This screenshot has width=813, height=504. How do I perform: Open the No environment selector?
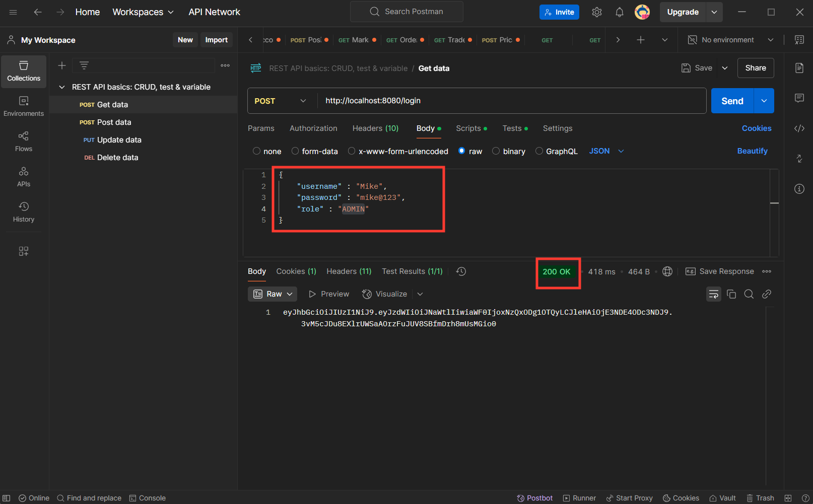click(x=730, y=40)
